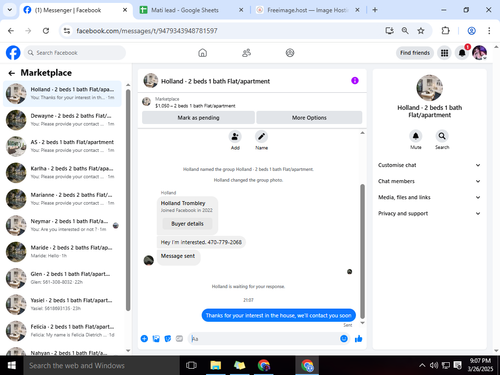Click the Task View taskbar icon
Image resolution: width=500 pixels, height=375 pixels.
[191, 365]
